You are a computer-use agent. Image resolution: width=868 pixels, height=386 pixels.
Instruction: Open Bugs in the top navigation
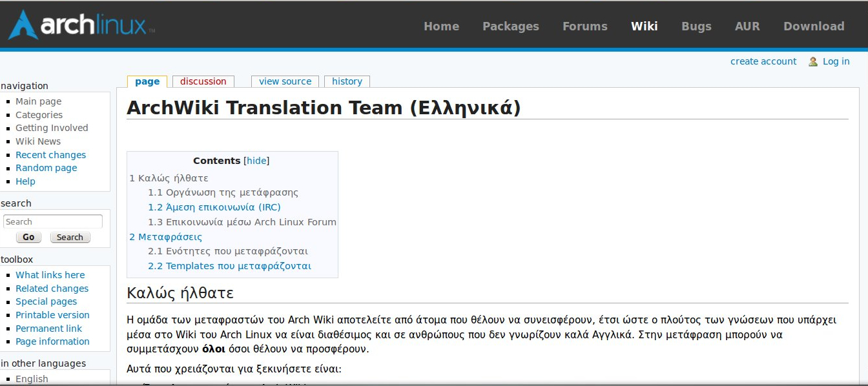pyautogui.click(x=696, y=26)
